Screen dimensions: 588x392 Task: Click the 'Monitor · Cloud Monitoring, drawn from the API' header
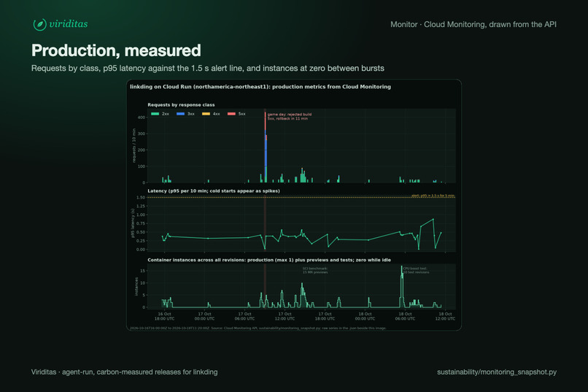(x=473, y=24)
